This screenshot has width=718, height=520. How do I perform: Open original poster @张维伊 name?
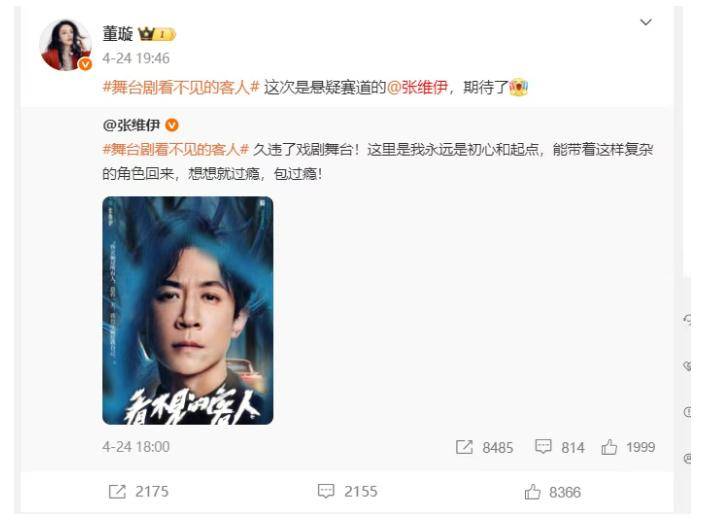pos(131,125)
